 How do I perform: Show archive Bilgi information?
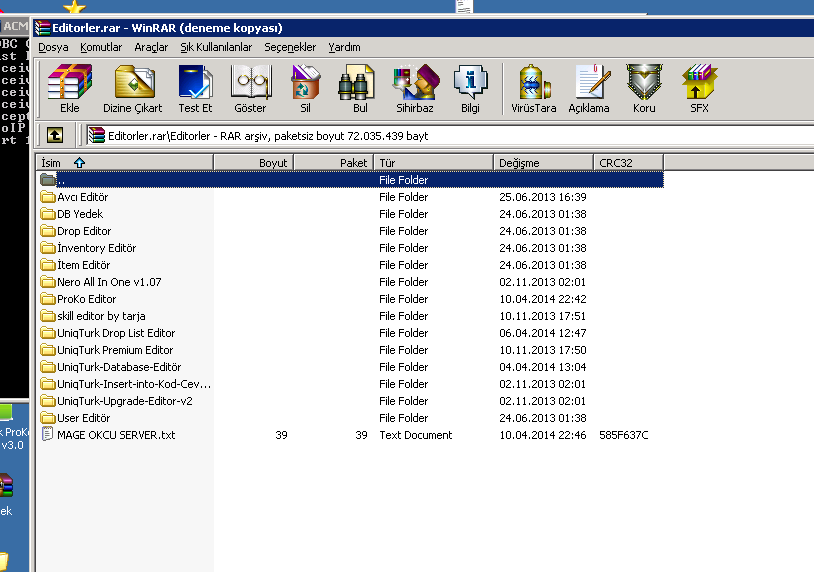click(x=470, y=88)
